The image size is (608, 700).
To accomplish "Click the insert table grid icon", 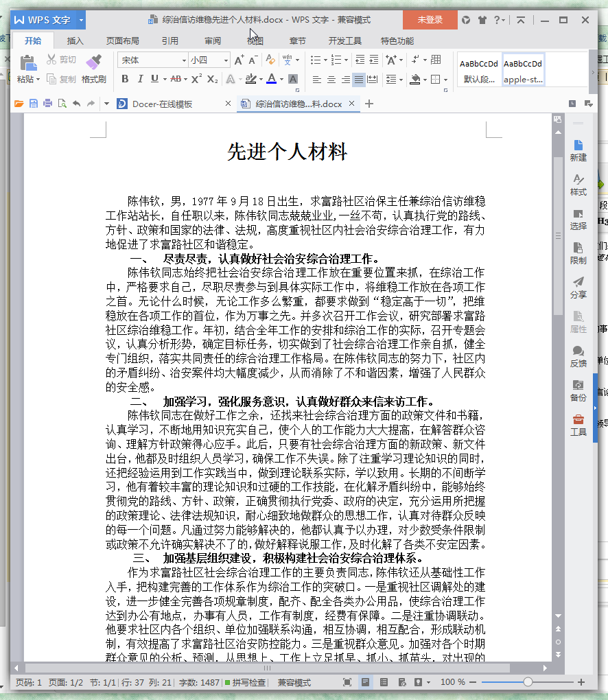I will [436, 60].
